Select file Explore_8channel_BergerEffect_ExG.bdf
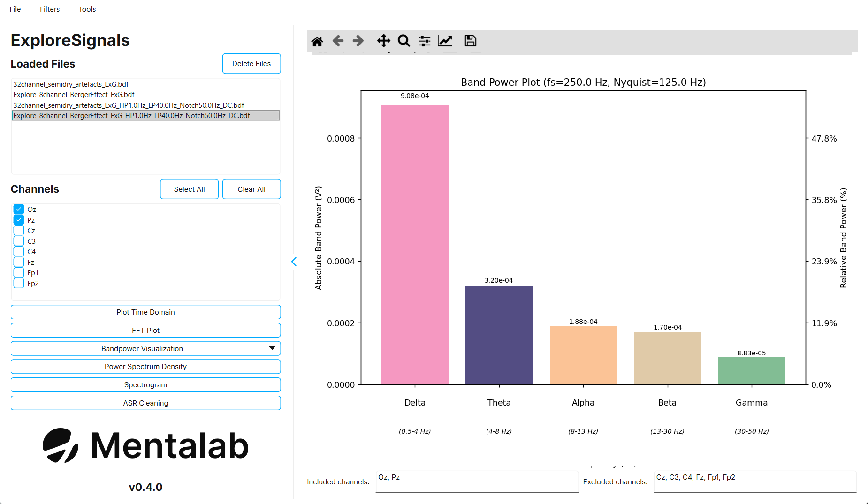The height and width of the screenshot is (504, 868). click(x=145, y=95)
